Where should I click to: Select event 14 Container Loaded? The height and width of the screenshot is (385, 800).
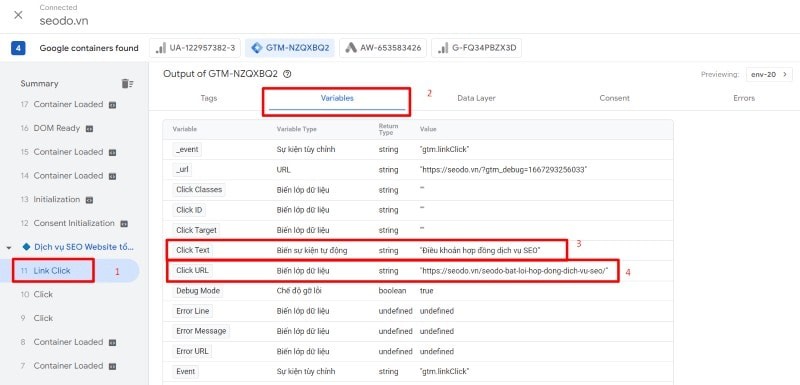(69, 175)
